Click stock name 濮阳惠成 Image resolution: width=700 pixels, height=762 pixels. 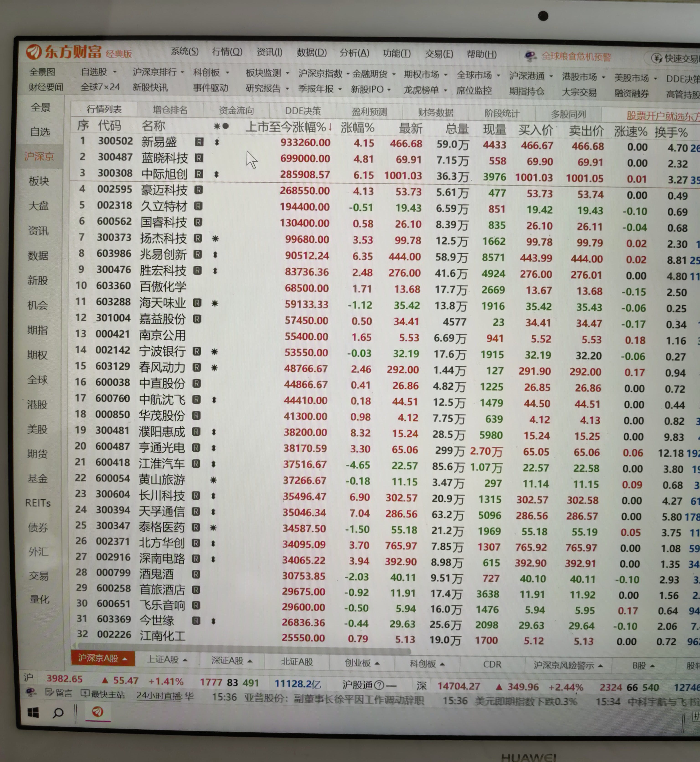tap(162, 432)
